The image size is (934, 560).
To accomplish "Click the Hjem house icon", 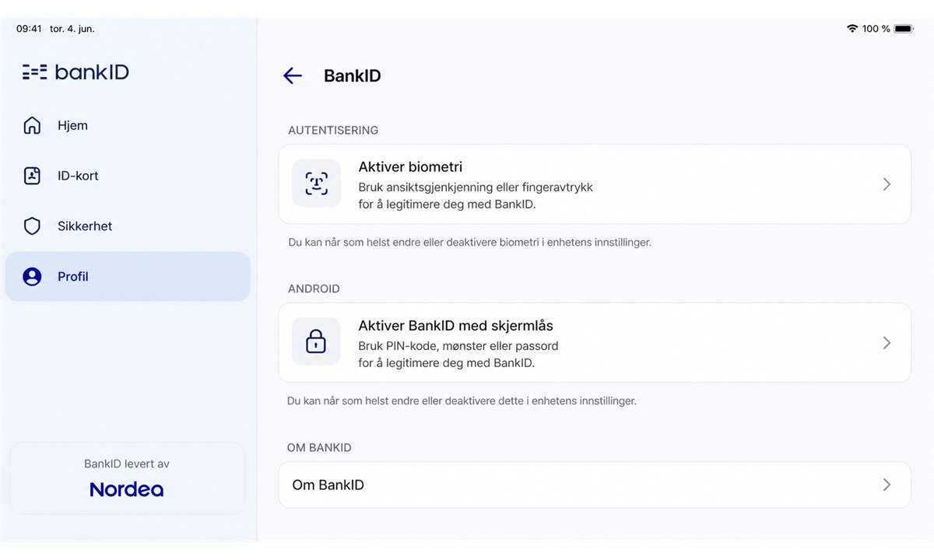I will coord(32,125).
